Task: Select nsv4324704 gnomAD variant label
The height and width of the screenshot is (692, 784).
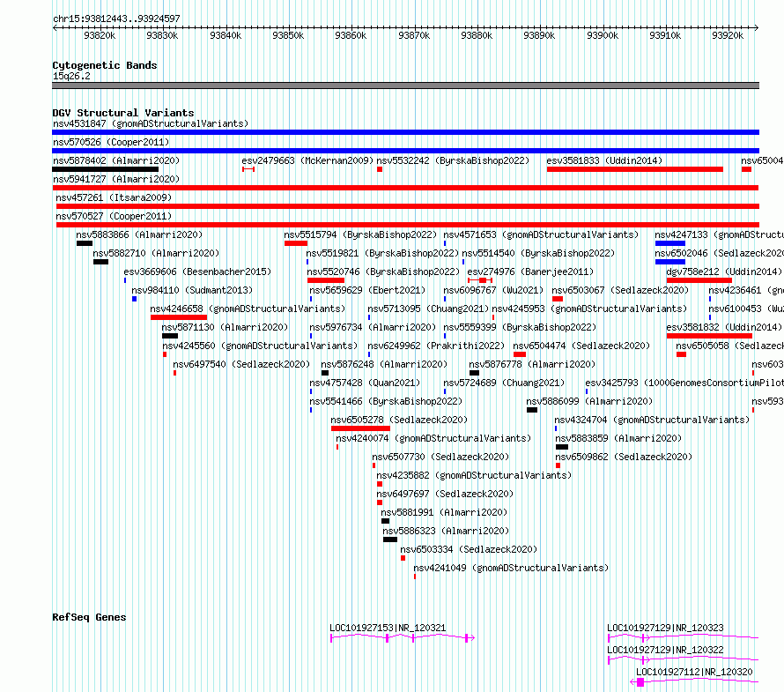Action: tap(652, 420)
